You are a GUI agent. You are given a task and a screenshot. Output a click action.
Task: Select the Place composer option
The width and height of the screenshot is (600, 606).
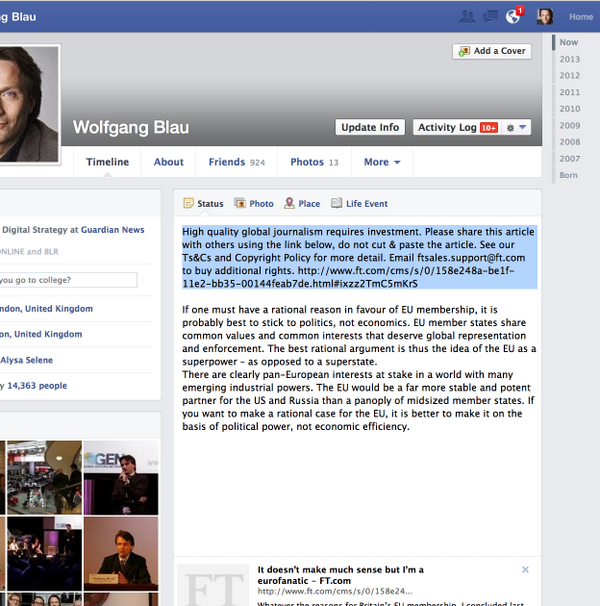coord(302,203)
